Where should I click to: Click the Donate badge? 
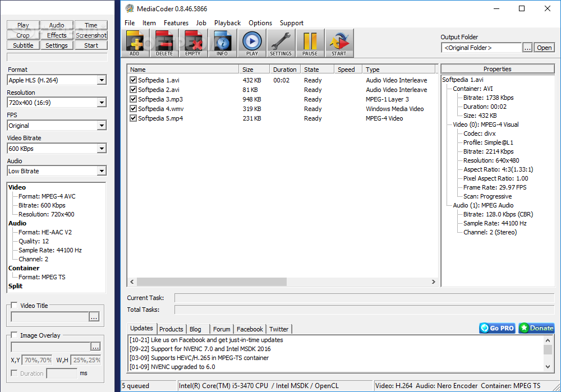(536, 328)
